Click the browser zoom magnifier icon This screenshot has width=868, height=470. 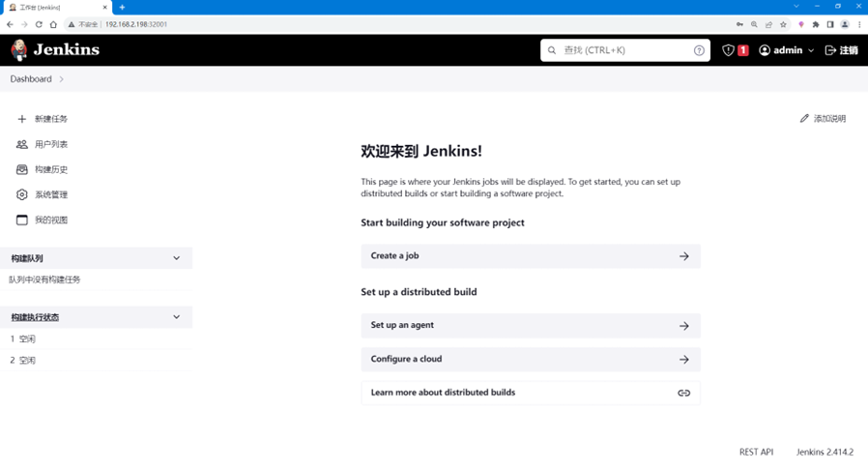coord(754,24)
